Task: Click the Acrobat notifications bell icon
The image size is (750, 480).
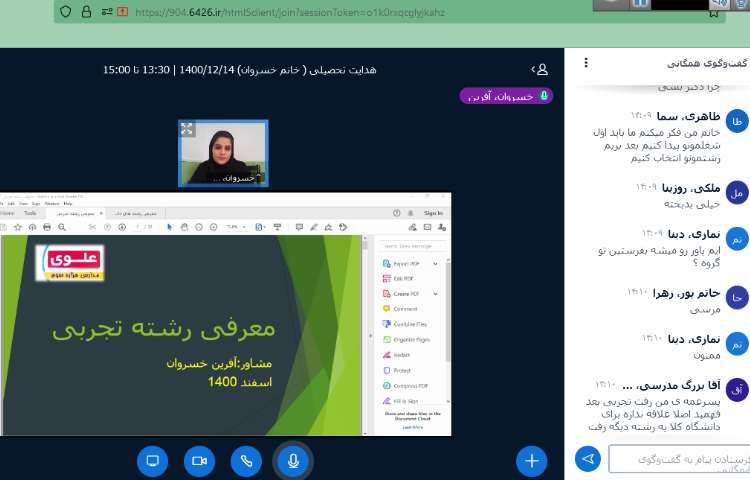Action: (x=410, y=213)
